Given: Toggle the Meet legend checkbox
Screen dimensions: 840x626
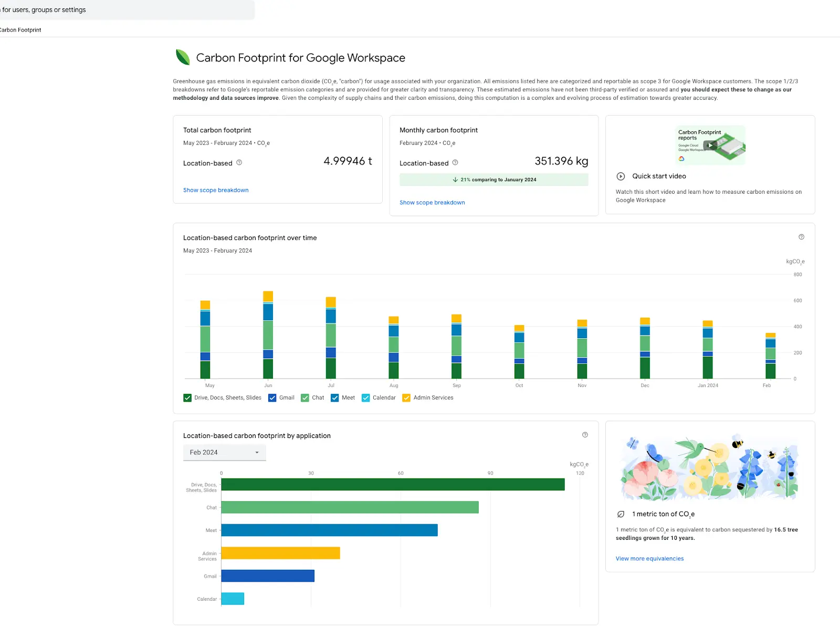Looking at the screenshot, I should pyautogui.click(x=335, y=398).
